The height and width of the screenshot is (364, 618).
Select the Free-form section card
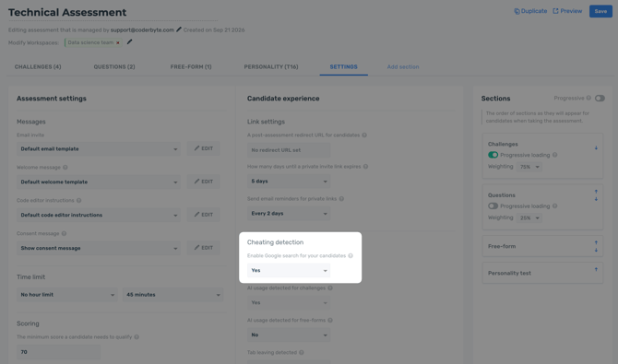[542, 246]
